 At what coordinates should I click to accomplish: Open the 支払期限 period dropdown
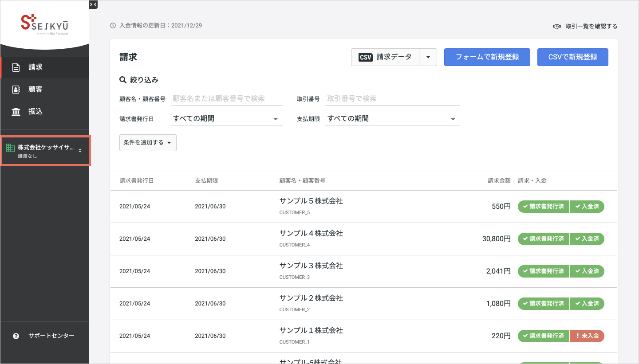(392, 119)
